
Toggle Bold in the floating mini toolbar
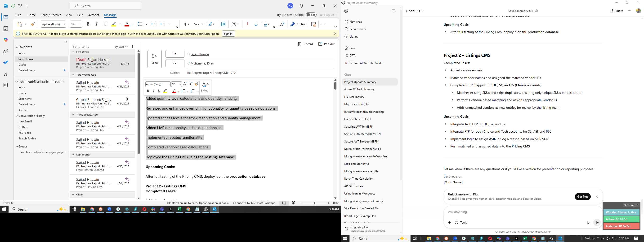[x=148, y=91]
